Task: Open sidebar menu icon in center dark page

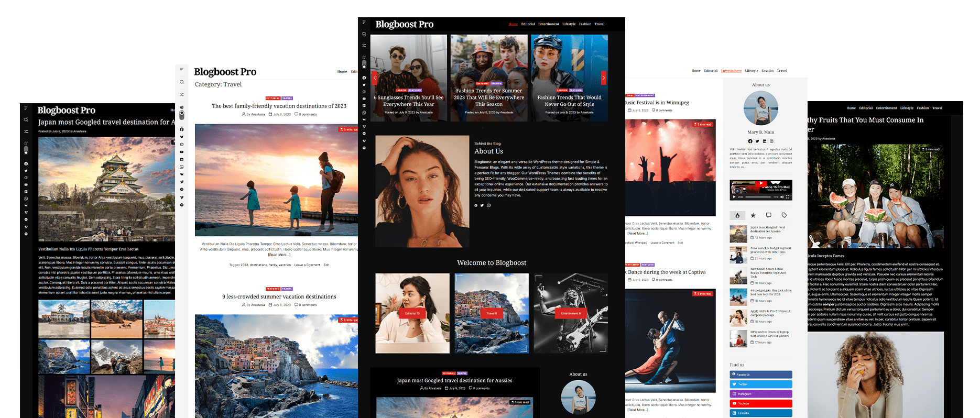Action: (364, 23)
